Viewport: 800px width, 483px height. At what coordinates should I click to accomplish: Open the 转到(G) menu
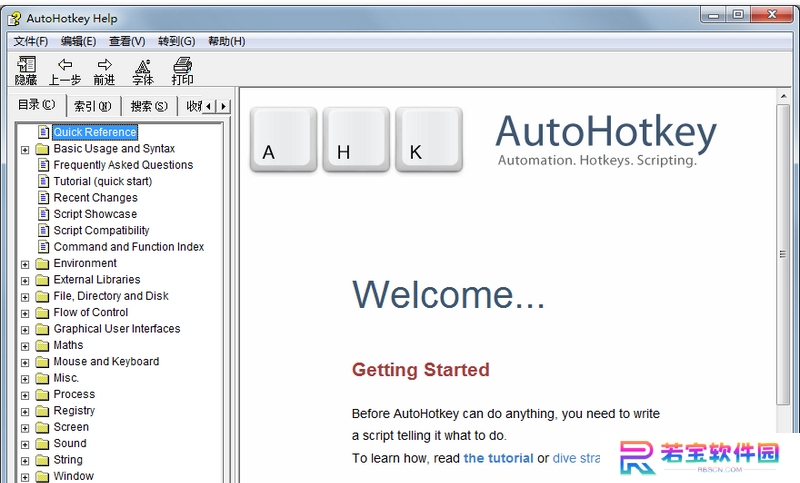(177, 41)
